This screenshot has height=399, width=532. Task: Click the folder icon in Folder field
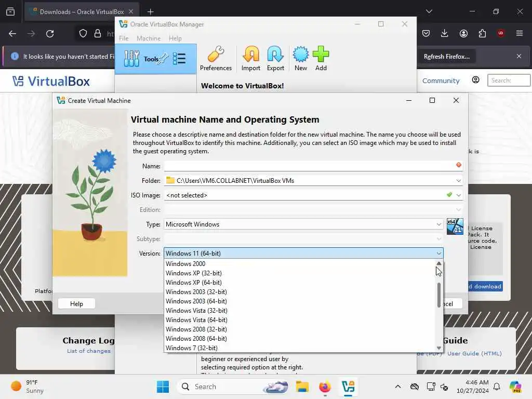pos(170,180)
